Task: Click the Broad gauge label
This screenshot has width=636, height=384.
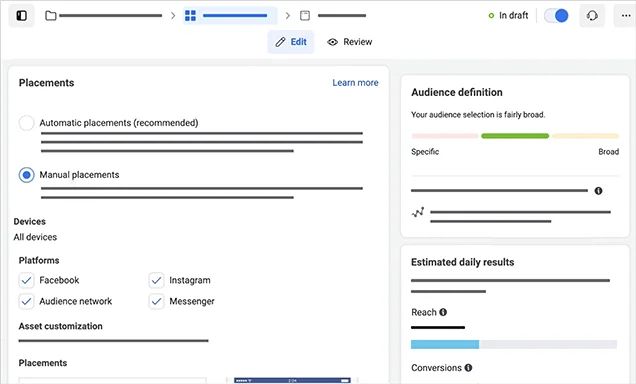Action: click(x=608, y=152)
